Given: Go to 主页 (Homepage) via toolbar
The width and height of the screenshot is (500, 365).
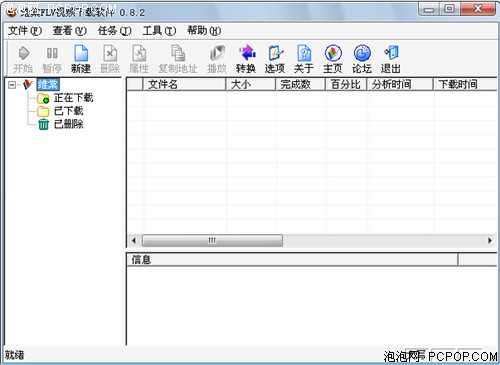Looking at the screenshot, I should 333,59.
